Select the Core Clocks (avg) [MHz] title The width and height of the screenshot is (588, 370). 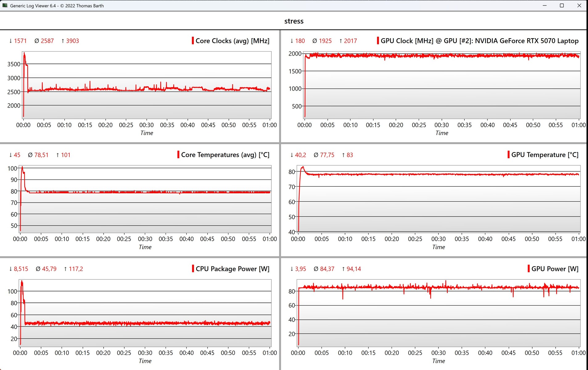pos(232,41)
